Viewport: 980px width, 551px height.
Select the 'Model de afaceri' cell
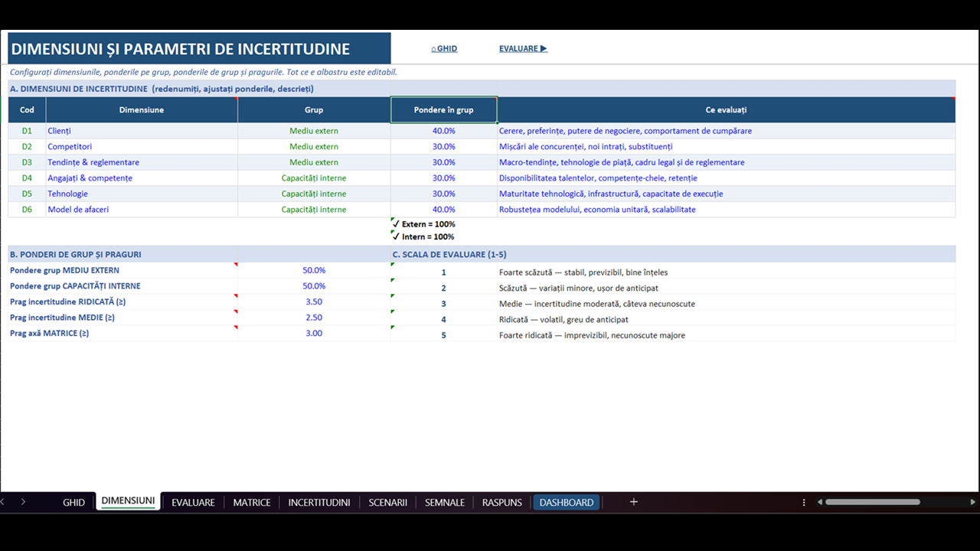point(142,210)
